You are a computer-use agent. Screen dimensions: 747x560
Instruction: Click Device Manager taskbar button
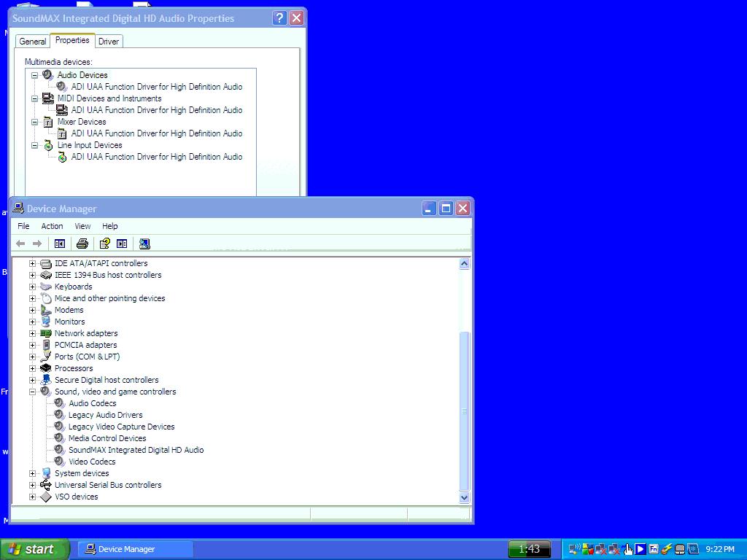pyautogui.click(x=135, y=549)
